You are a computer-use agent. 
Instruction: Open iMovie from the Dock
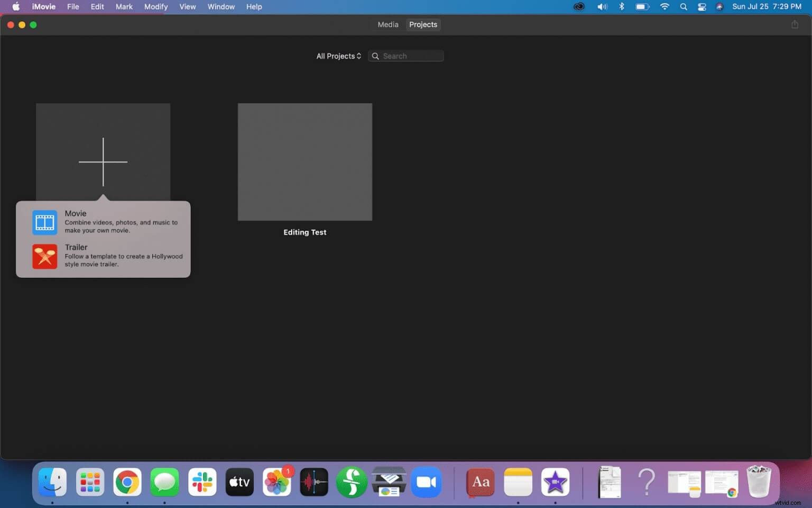pyautogui.click(x=556, y=482)
